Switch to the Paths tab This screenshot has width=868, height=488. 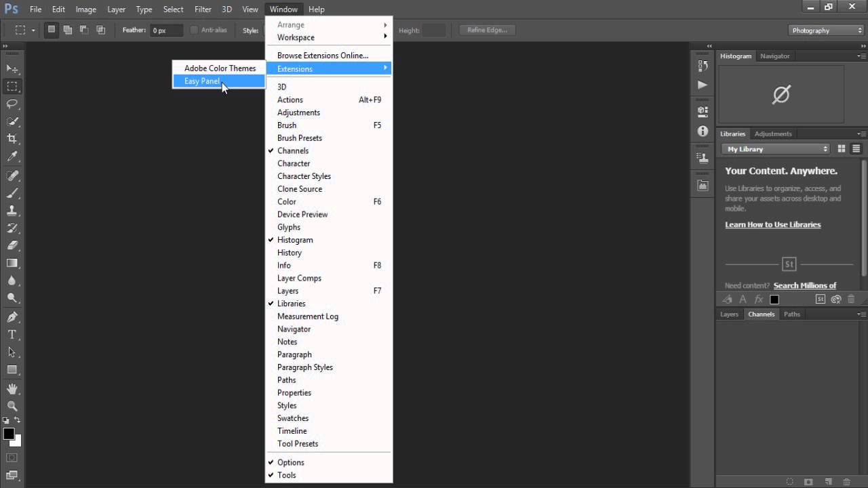792,314
